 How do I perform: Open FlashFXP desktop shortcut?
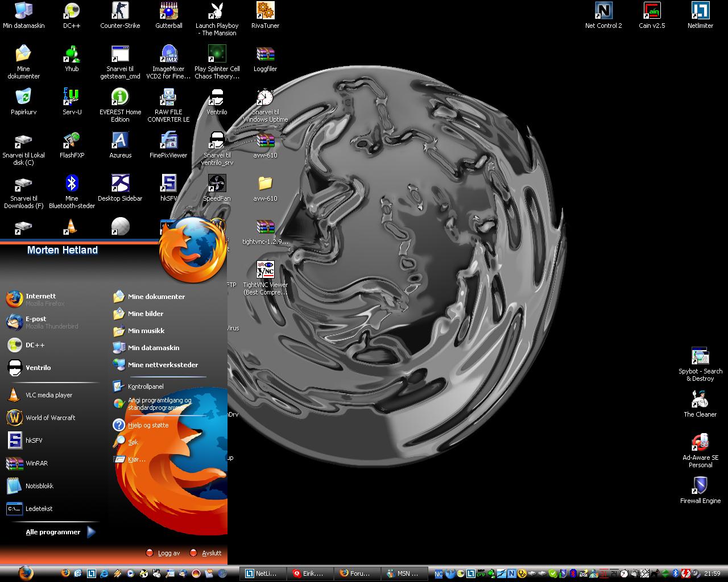click(72, 145)
